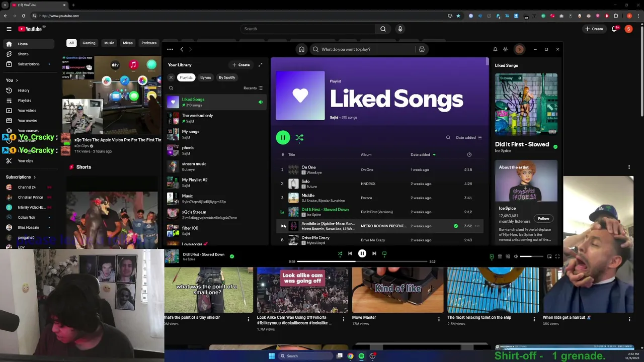Open the Create menu in Your Library

(241, 65)
